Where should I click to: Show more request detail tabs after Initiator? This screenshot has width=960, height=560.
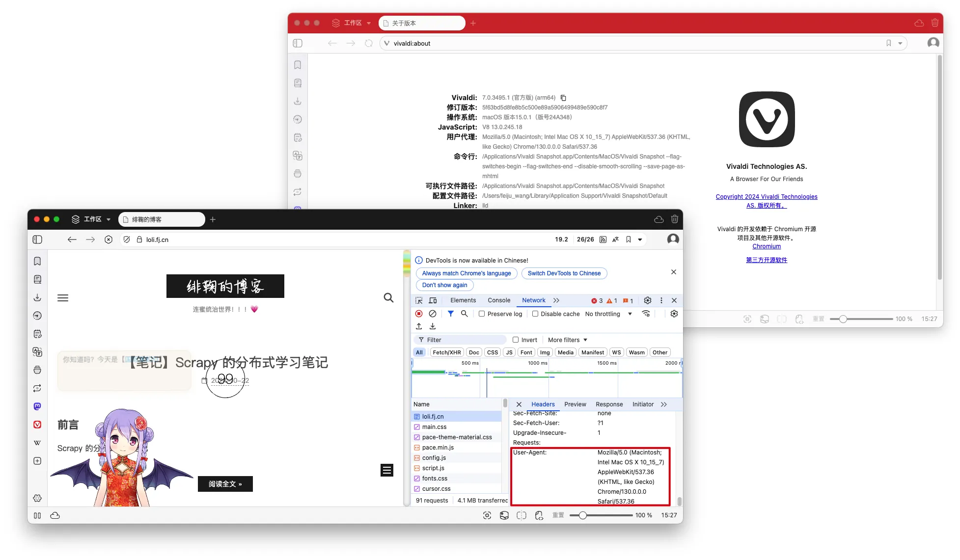point(664,404)
